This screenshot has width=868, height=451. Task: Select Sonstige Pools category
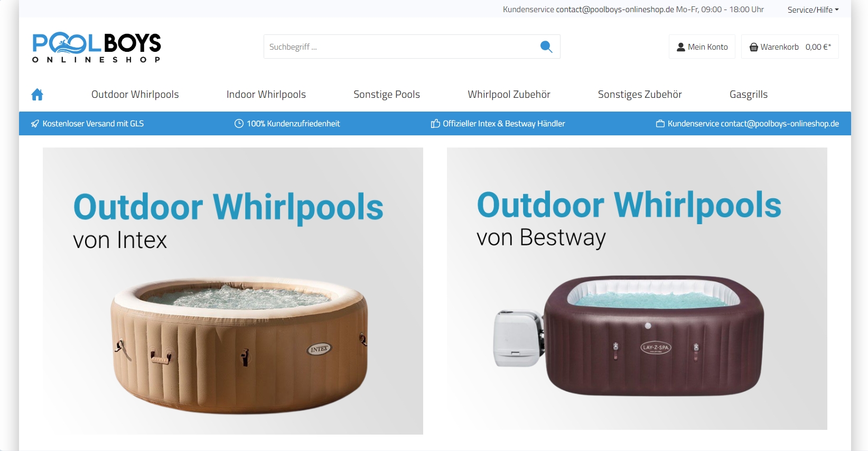pyautogui.click(x=387, y=95)
